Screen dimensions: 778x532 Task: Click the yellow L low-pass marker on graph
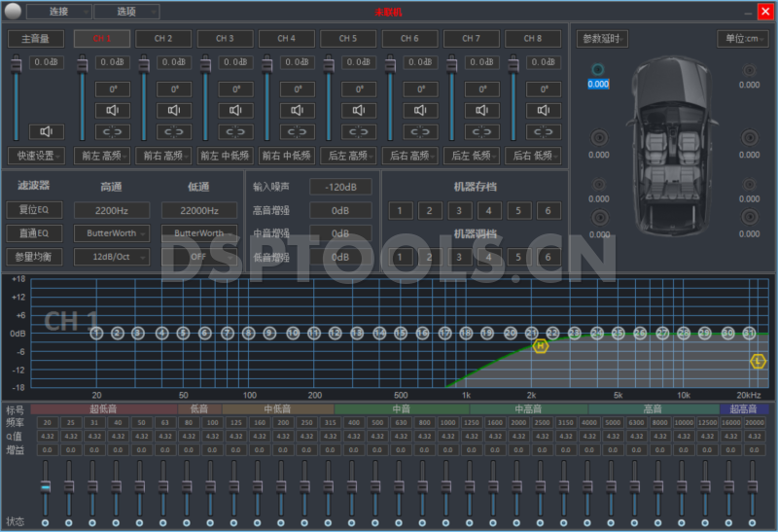click(759, 361)
